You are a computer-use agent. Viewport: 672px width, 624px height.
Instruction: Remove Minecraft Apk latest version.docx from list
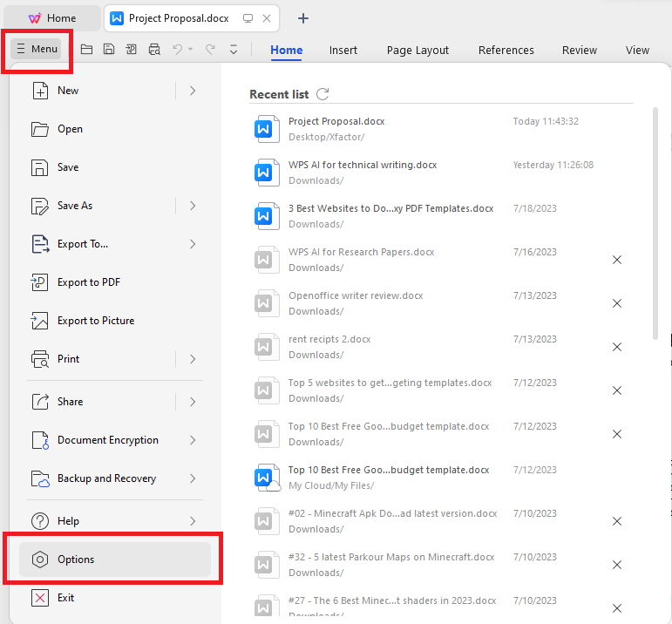point(617,521)
